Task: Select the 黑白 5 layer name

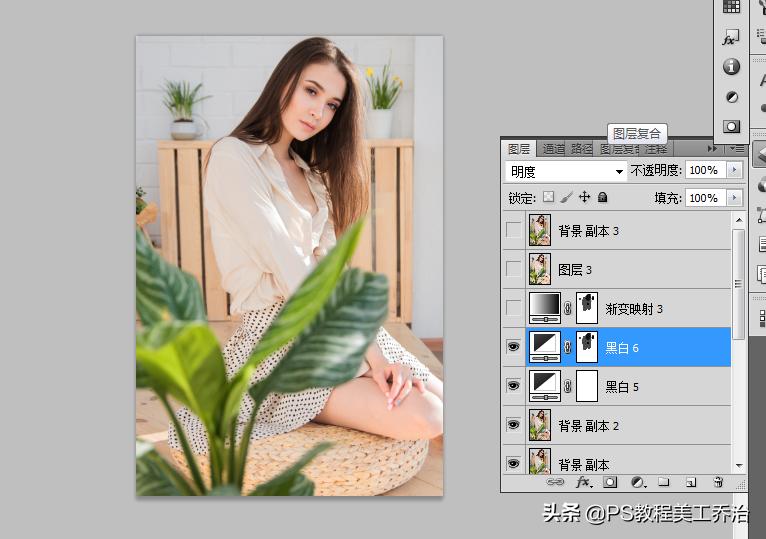Action: pyautogui.click(x=622, y=387)
